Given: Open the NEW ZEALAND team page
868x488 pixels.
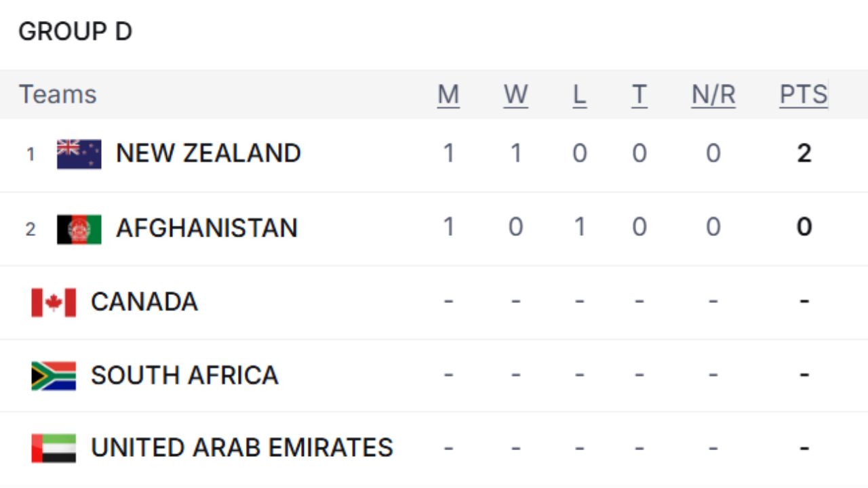Looking at the screenshot, I should point(208,152).
